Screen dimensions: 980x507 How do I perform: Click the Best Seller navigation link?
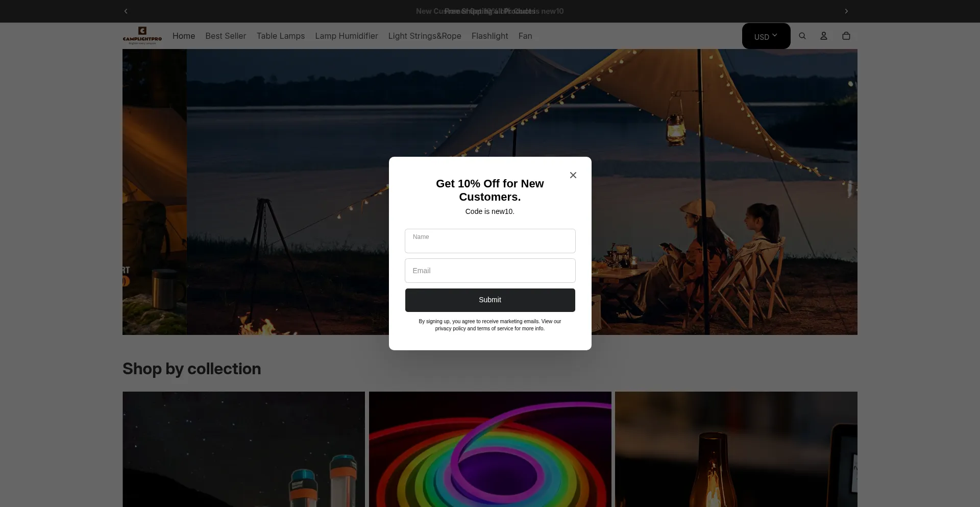226,36
